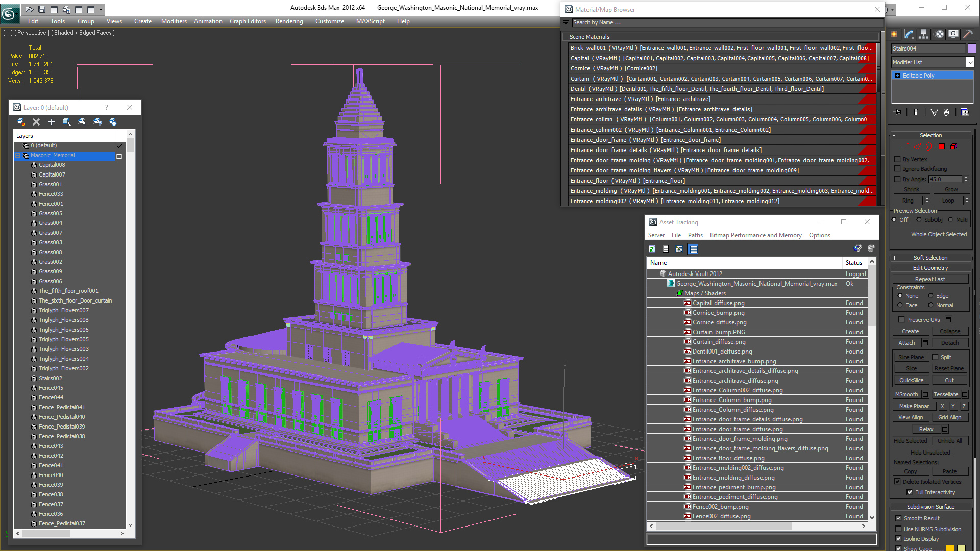
Task: Select Element sub-object level icon
Action: click(x=953, y=147)
